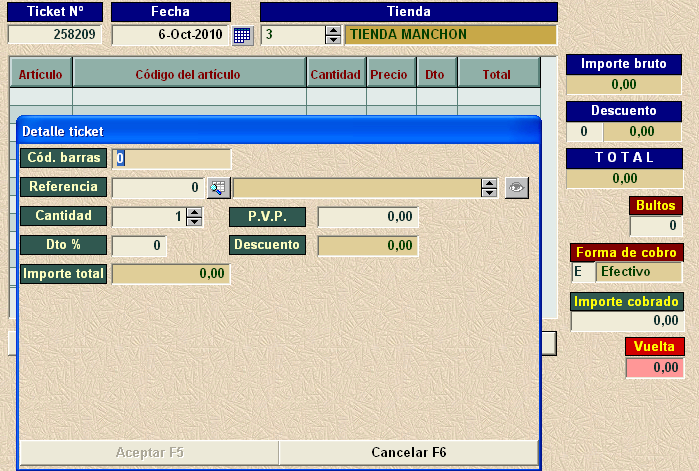
Task: Click the Dto % input field
Action: click(x=139, y=246)
